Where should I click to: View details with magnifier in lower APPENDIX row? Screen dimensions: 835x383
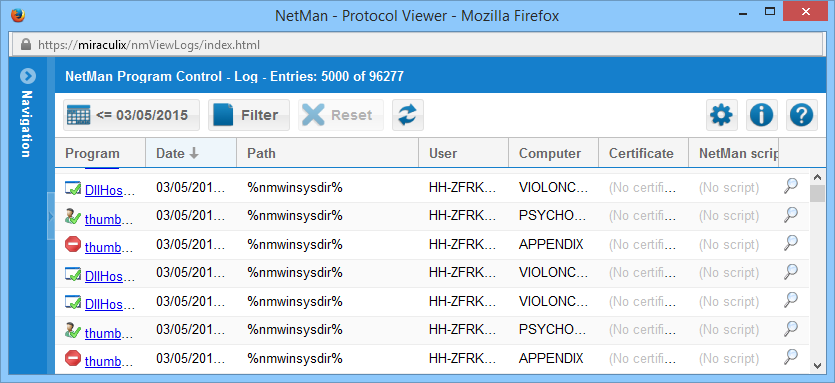click(x=791, y=356)
